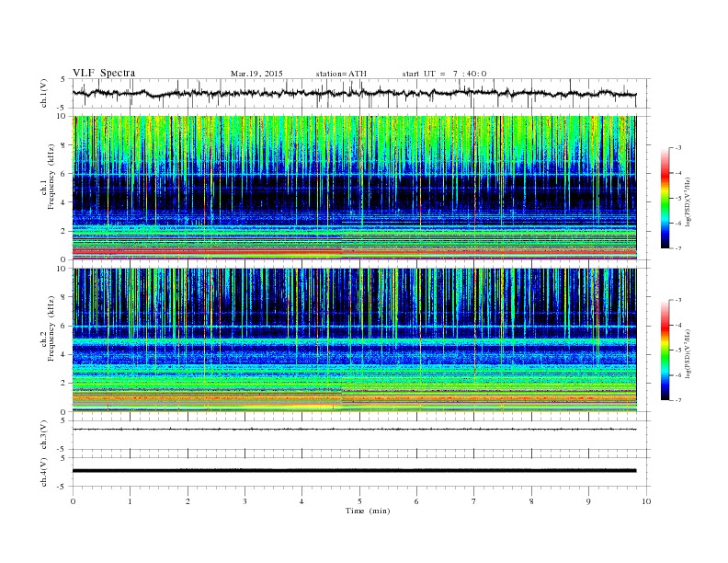Viewport: 728px width, 563px height.
Task: Click the "Time (min)" x-axis title
Action: click(368, 511)
